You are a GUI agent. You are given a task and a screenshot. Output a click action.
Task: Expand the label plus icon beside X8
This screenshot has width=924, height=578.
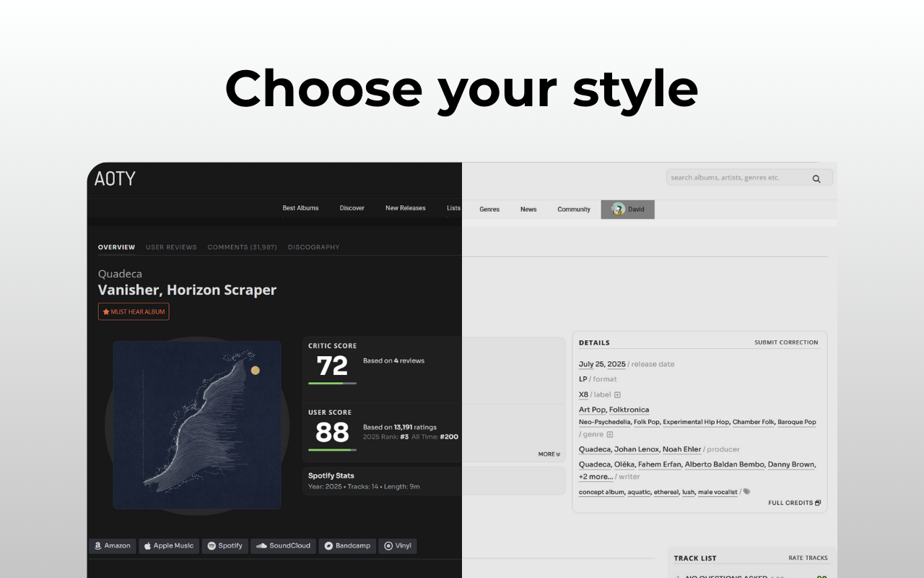[x=617, y=394]
